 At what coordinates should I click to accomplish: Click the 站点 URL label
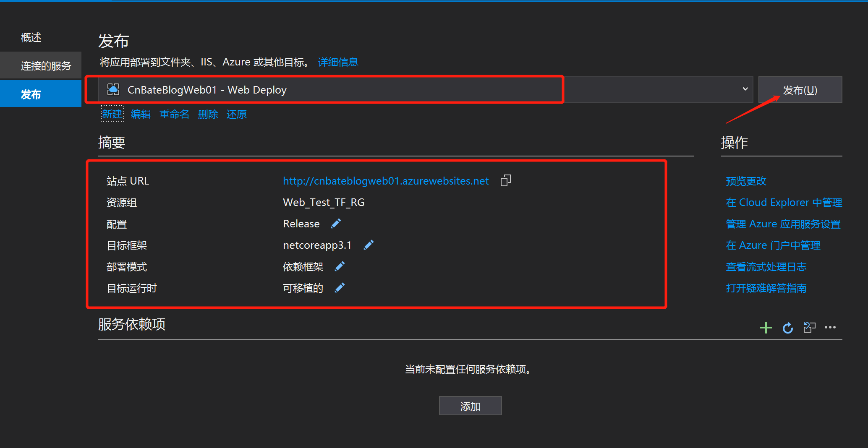128,181
